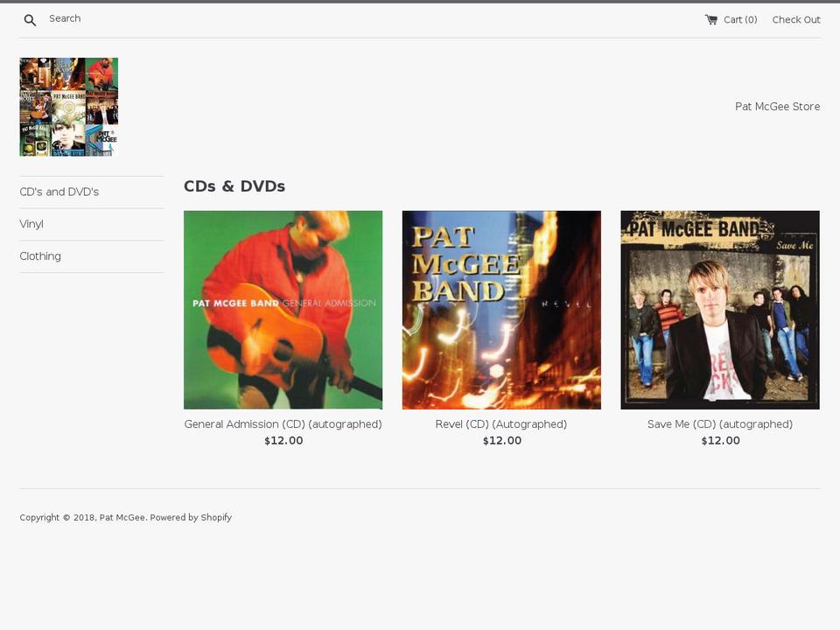Open Powered by Shopify link
The image size is (840, 630).
click(191, 517)
